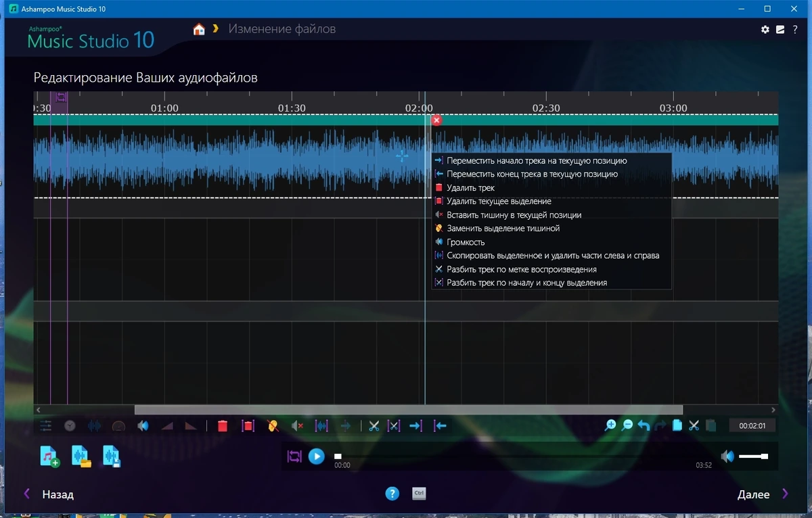Click the Ctrl key indicator button
This screenshot has height=518, width=812.
419,494
